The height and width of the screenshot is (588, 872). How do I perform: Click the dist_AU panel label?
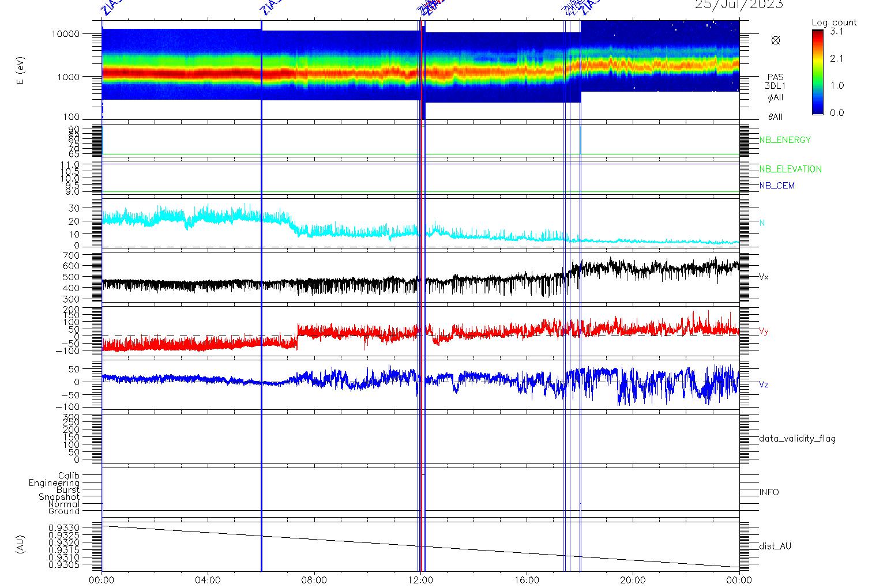(775, 546)
